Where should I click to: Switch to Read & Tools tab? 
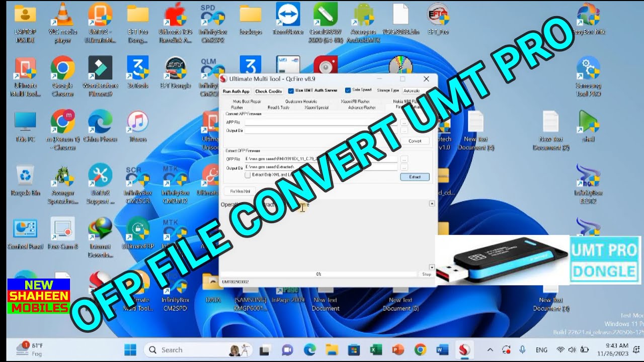278,108
